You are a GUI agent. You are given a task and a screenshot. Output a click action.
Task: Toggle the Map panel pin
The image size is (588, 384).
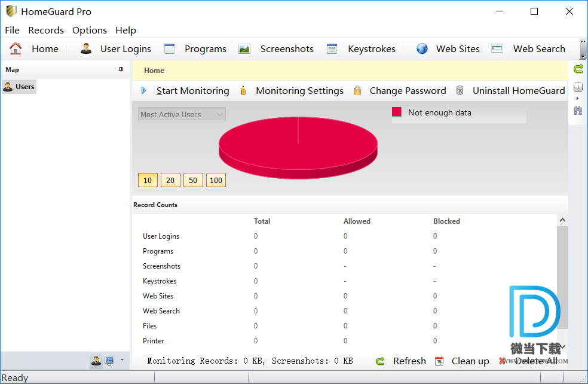click(x=121, y=69)
